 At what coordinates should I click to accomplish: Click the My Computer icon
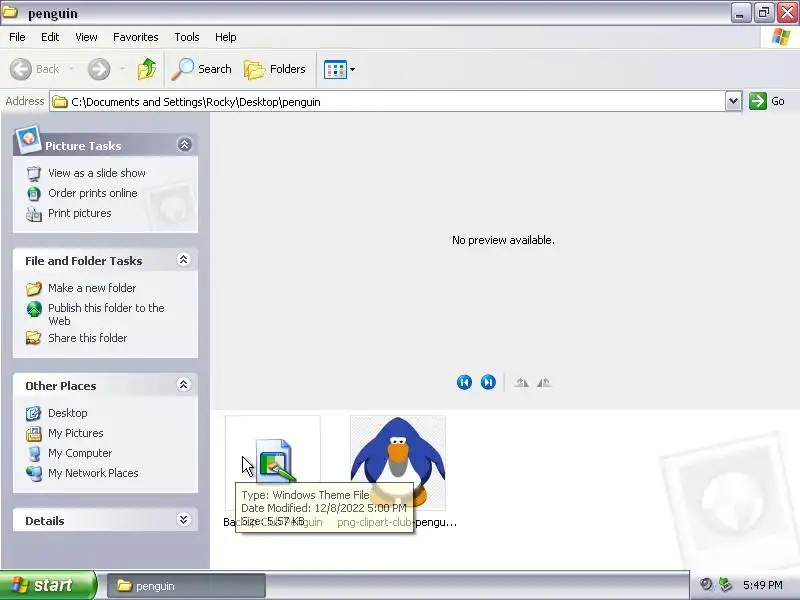[34, 454]
